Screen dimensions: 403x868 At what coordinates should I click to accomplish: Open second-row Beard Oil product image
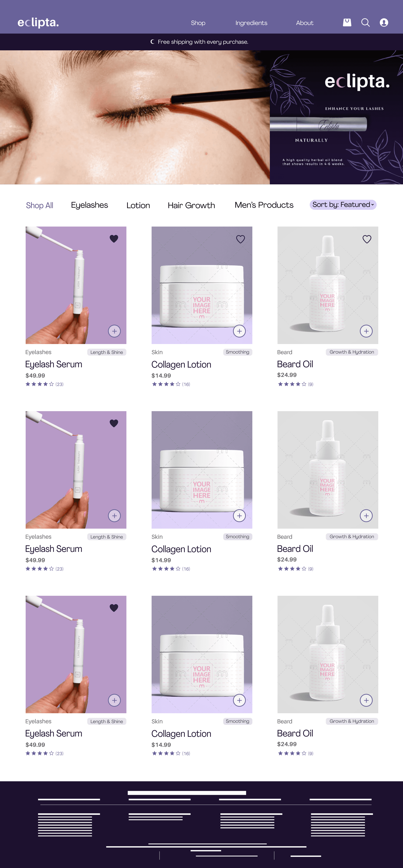pyautogui.click(x=328, y=470)
